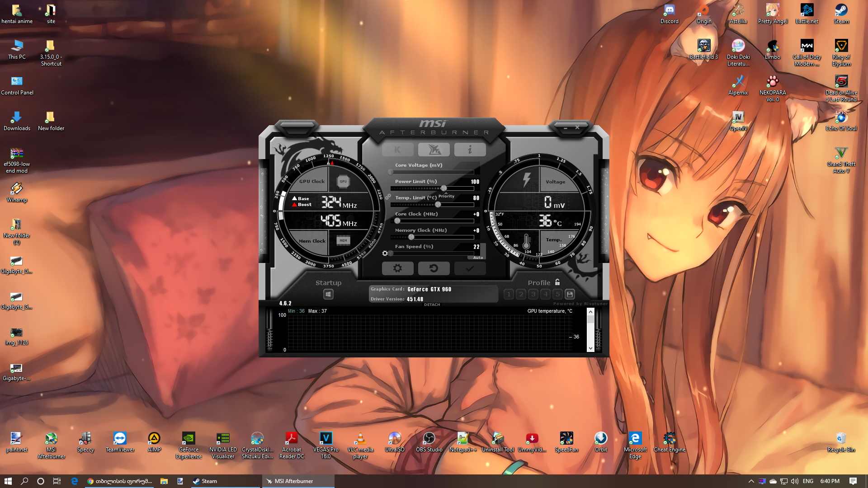Click the Core Voltage slider handle
This screenshot has height=488, width=868.
point(391,172)
